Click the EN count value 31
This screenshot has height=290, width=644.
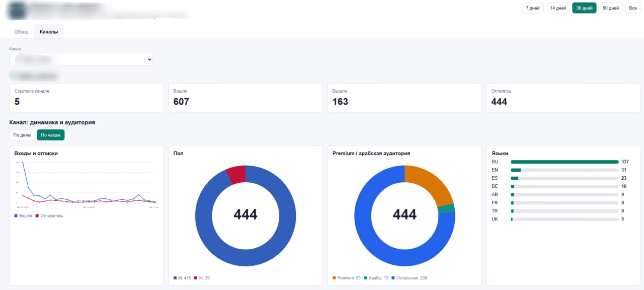click(x=624, y=170)
